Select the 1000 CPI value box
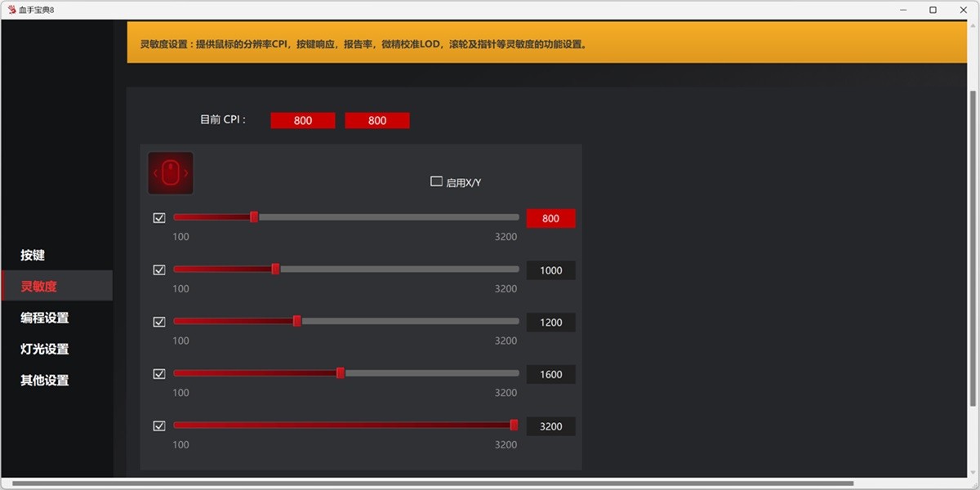Image resolution: width=980 pixels, height=490 pixels. click(x=550, y=270)
